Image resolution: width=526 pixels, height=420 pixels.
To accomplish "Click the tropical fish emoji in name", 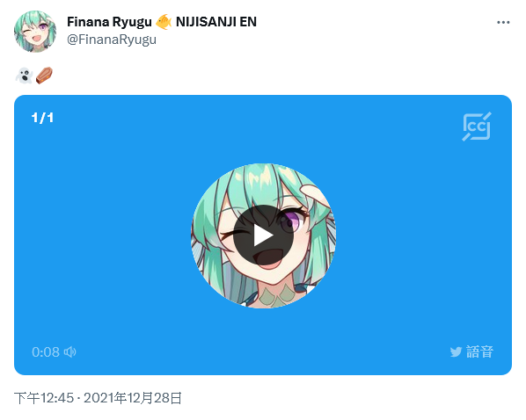I will coord(164,22).
